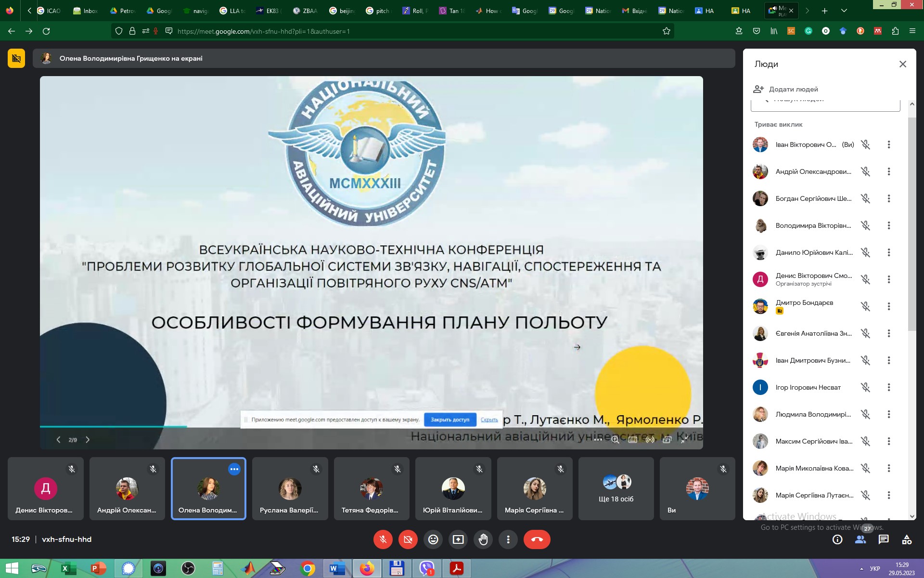Leave the call with red hang-up button
The width and height of the screenshot is (924, 578).
click(537, 539)
